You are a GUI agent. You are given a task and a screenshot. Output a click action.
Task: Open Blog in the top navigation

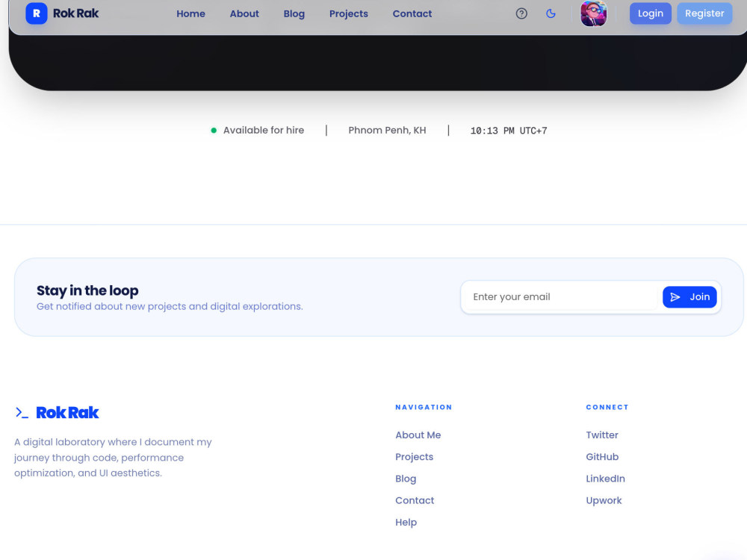click(x=294, y=13)
